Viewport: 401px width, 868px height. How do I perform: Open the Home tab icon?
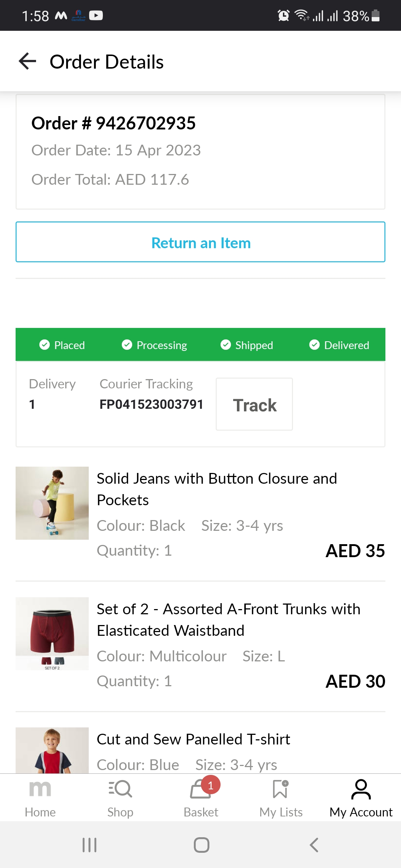pos(40,789)
